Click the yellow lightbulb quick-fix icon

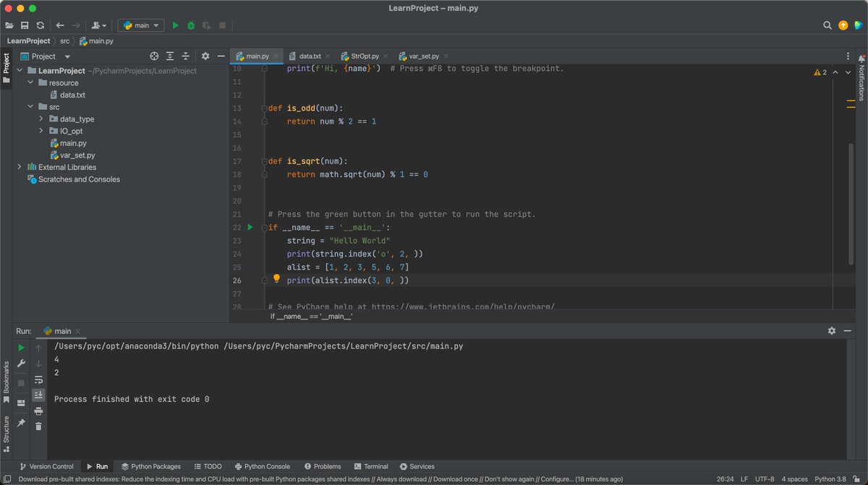pyautogui.click(x=276, y=278)
